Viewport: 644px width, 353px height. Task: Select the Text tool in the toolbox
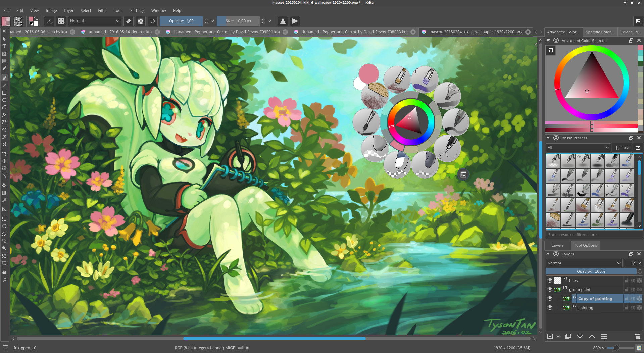pos(4,46)
